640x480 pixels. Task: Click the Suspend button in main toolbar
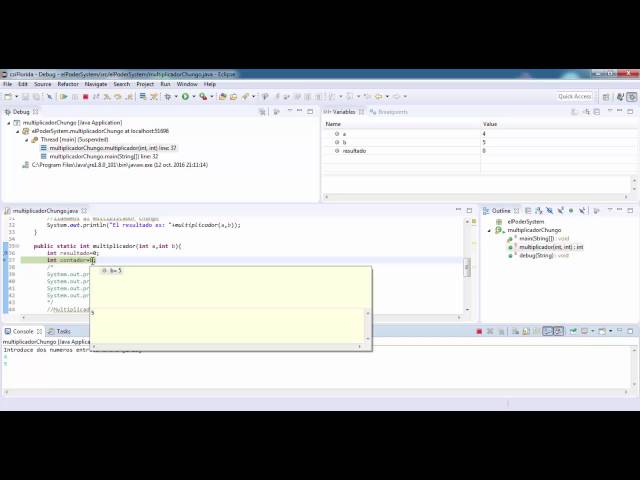(75, 97)
